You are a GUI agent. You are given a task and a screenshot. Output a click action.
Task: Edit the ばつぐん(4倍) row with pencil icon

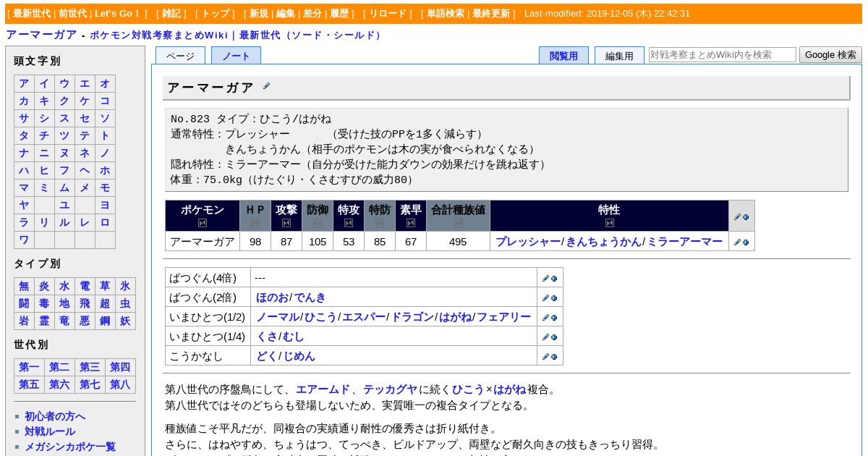(545, 278)
